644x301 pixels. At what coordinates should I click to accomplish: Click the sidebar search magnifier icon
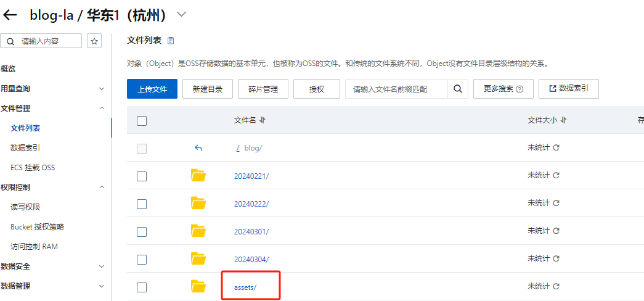pyautogui.click(x=10, y=41)
